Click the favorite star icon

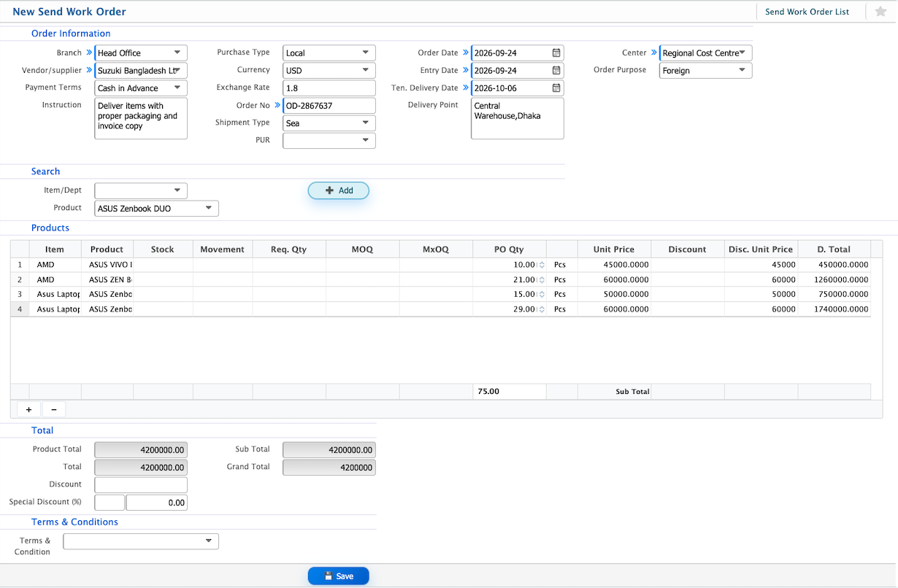[x=880, y=12]
